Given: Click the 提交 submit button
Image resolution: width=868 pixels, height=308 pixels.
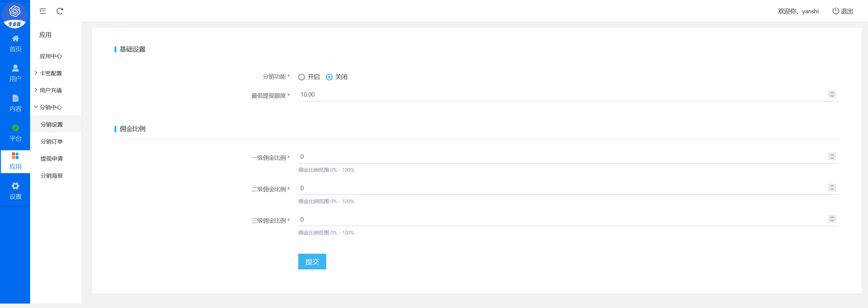Looking at the screenshot, I should point(312,262).
